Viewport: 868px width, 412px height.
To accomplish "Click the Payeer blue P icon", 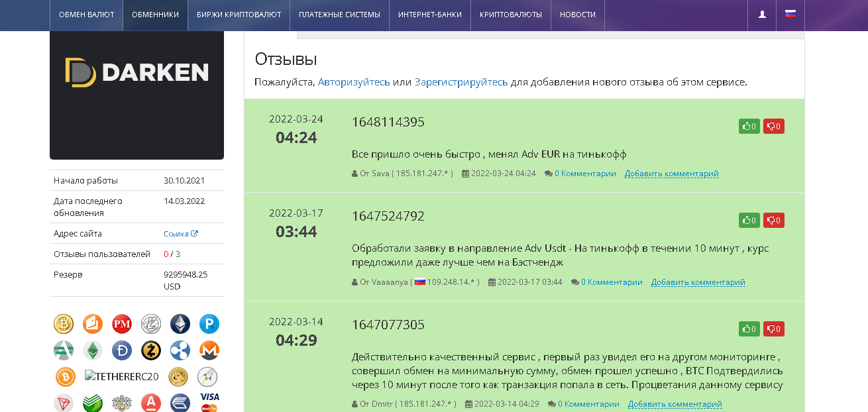I will click(x=209, y=324).
